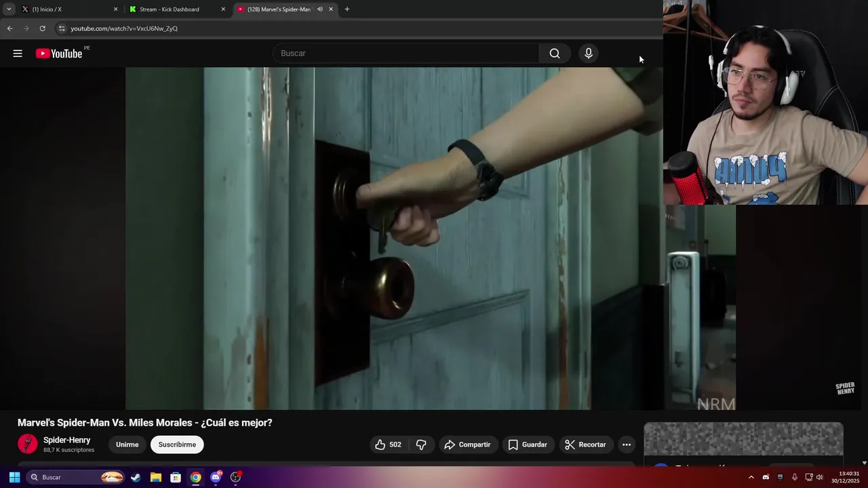868x488 pixels.
Task: Open File Explorer from the taskbar
Action: pos(155,477)
